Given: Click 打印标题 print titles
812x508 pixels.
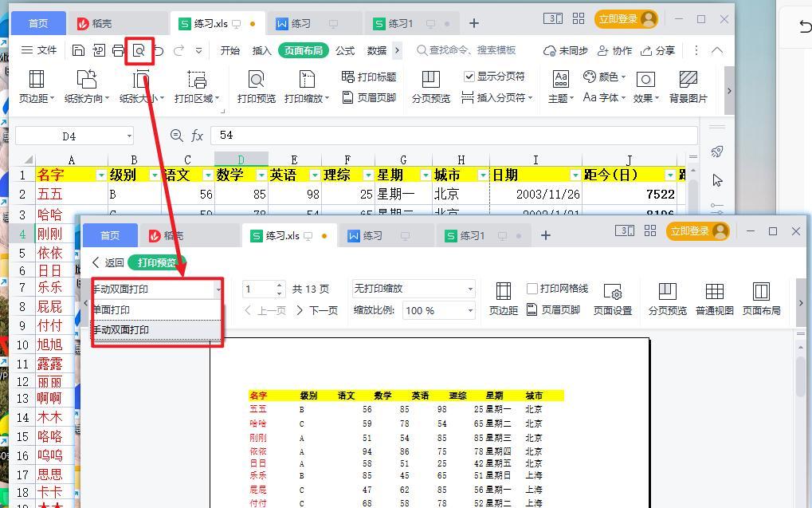Looking at the screenshot, I should pyautogui.click(x=369, y=77).
